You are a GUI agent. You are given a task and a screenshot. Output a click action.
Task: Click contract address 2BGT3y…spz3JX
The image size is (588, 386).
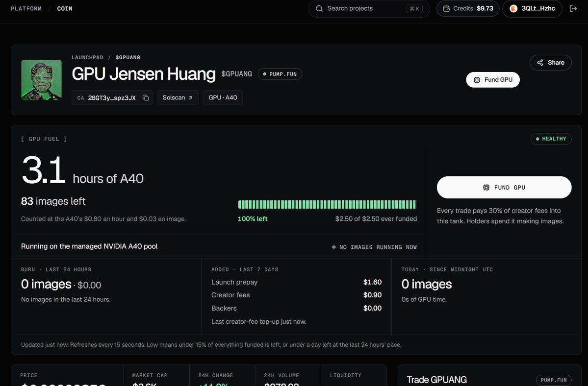[x=112, y=97]
